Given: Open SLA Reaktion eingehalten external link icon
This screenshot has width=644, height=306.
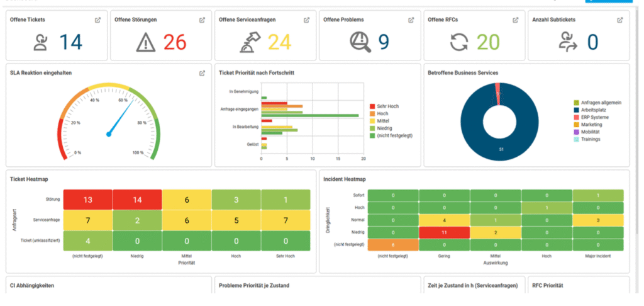Looking at the screenshot, I should click(202, 73).
